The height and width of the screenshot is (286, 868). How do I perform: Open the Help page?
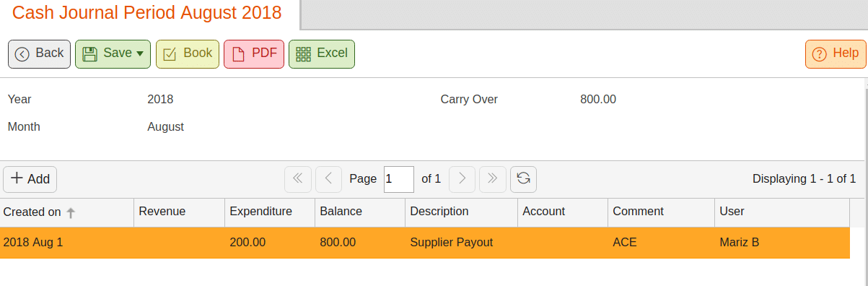(x=836, y=54)
